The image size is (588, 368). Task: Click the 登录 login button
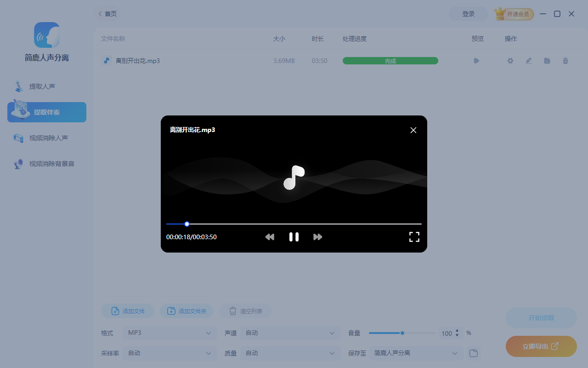tap(468, 14)
